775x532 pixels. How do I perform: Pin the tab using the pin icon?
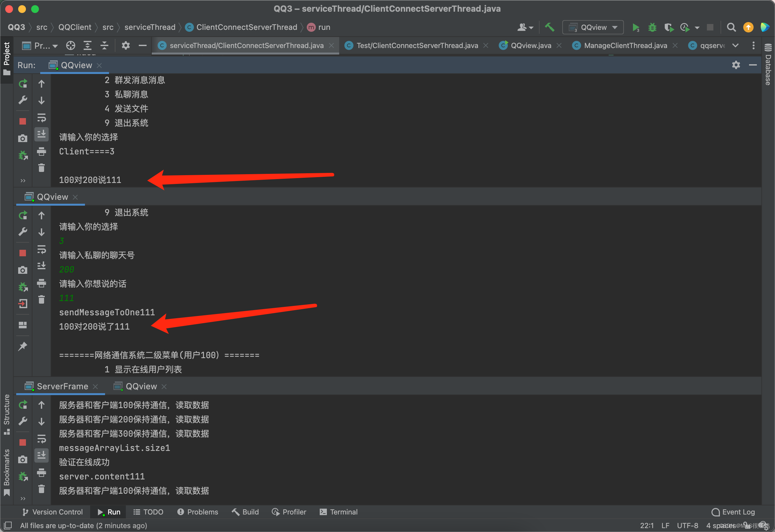point(23,346)
